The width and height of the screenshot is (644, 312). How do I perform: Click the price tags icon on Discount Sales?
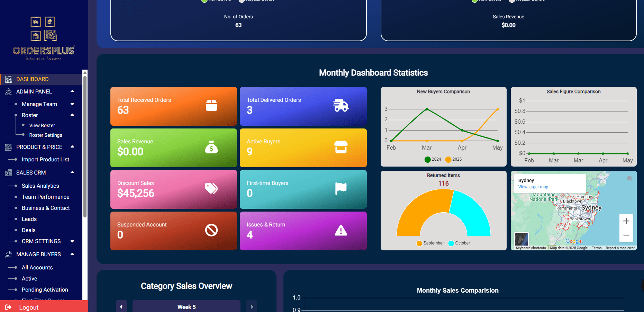tap(211, 188)
